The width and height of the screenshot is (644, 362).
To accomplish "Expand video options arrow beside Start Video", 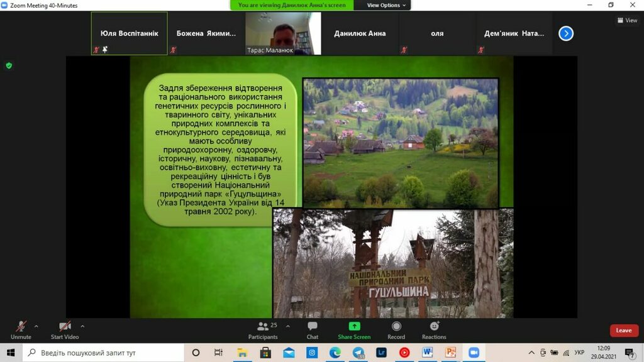I will pyautogui.click(x=82, y=326).
